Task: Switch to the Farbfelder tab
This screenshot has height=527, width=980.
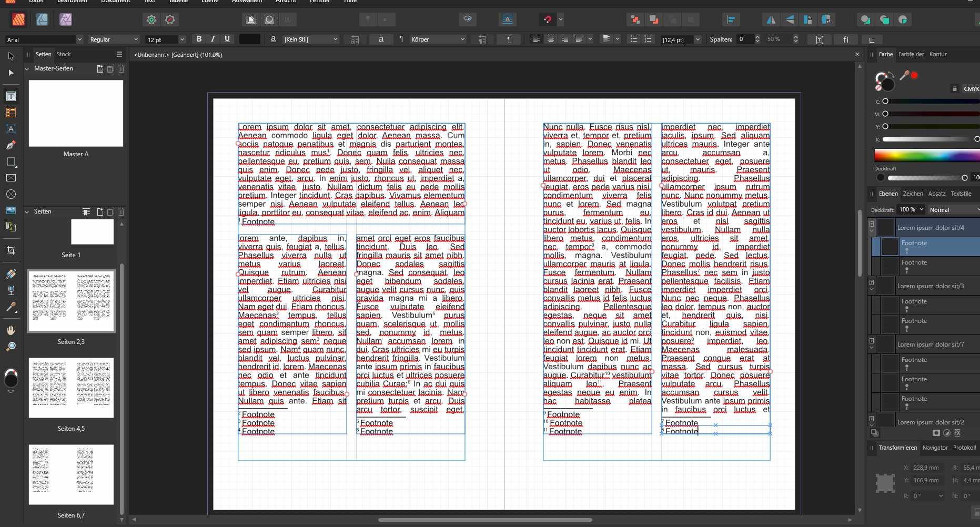Action: click(x=911, y=54)
